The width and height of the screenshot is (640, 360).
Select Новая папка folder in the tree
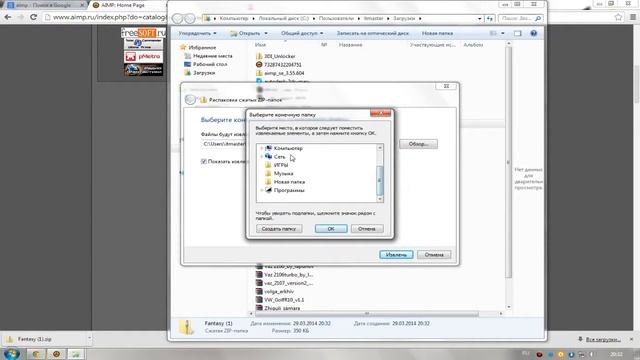point(289,182)
